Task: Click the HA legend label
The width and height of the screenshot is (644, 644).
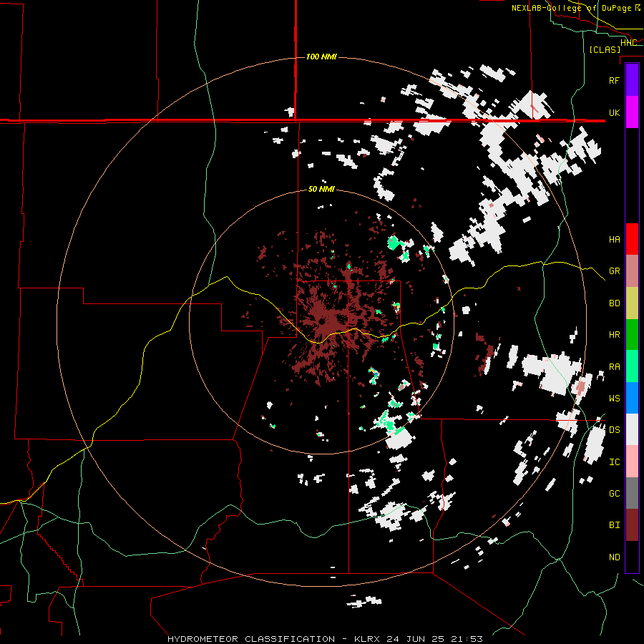Action: 614,240
